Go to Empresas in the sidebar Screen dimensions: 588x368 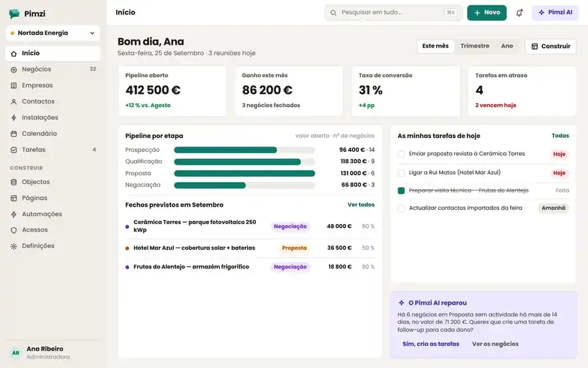click(53, 86)
